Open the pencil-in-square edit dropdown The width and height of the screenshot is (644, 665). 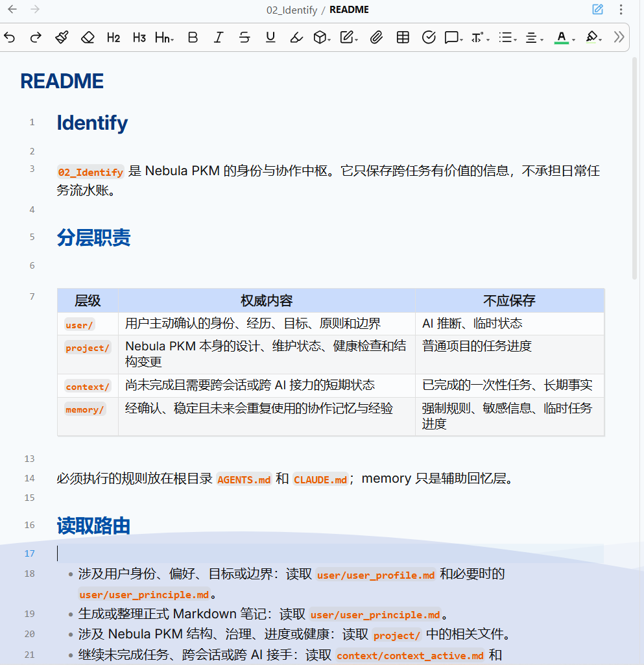tap(349, 38)
